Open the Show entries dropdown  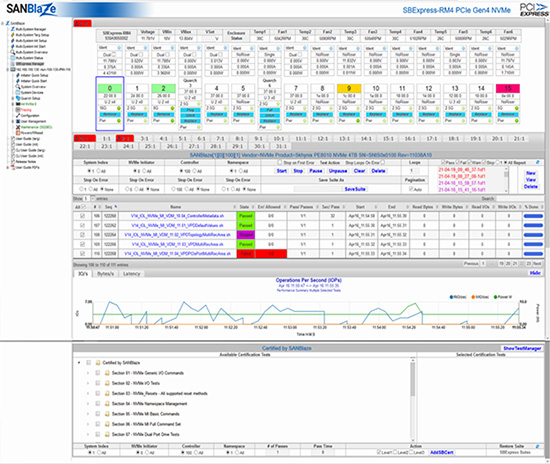click(x=89, y=199)
